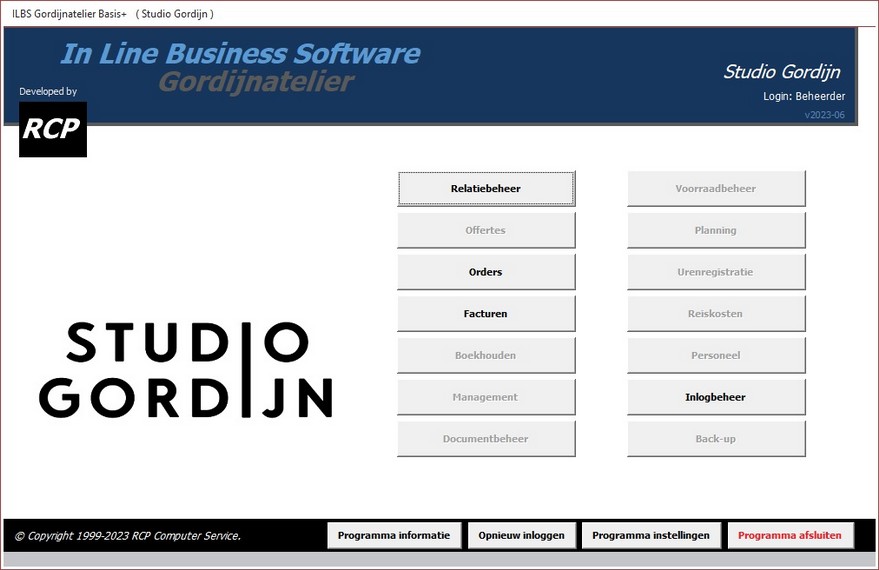Click the RCP developer logo
The image size is (879, 570).
(53, 129)
